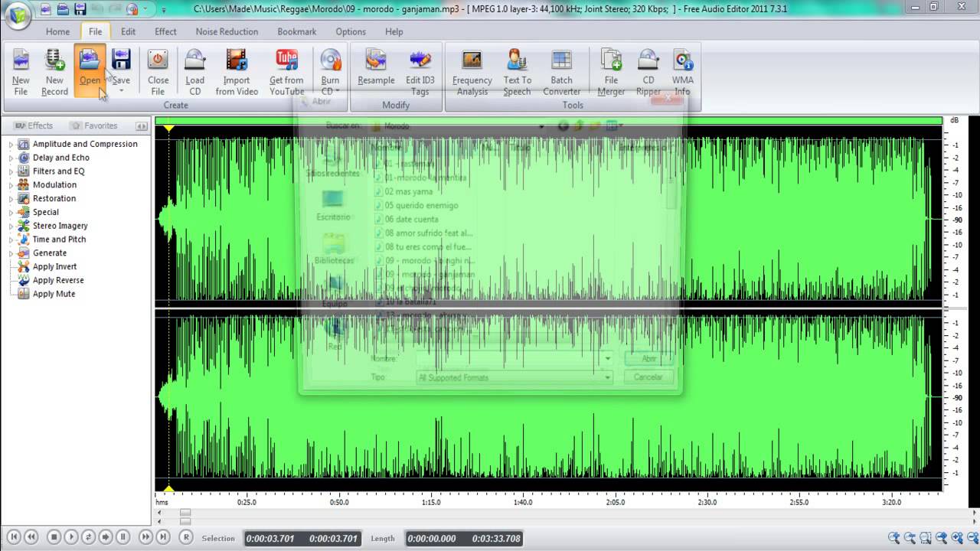Expand the Filters and EQ group
The width and height of the screenshot is (980, 551).
[11, 171]
